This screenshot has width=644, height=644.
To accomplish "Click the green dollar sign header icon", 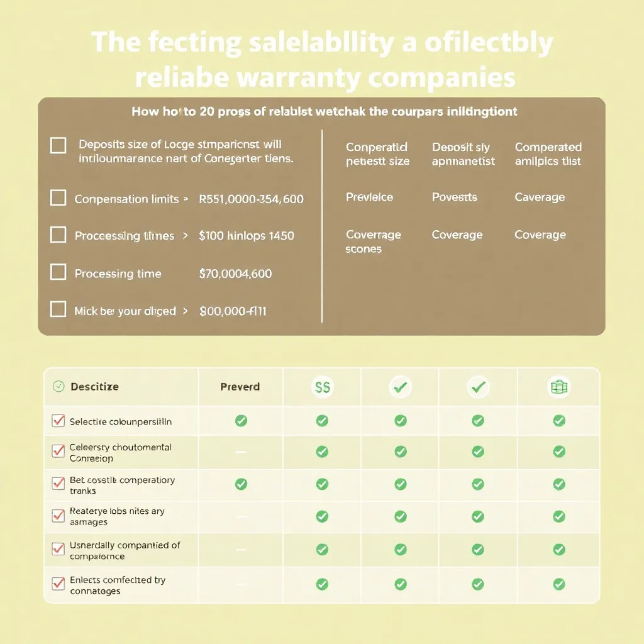I will (x=322, y=388).
